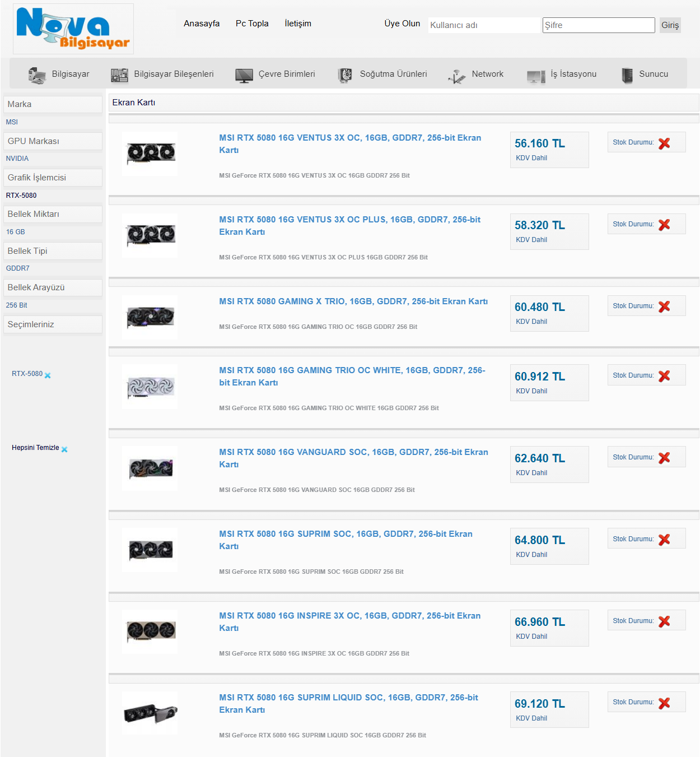Click the İş İstasyonu workstation icon
700x757 pixels.
536,76
